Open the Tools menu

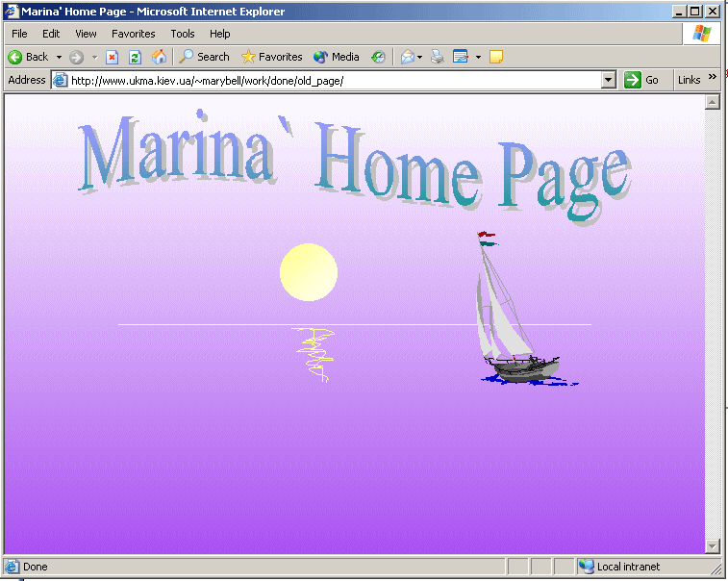(183, 34)
